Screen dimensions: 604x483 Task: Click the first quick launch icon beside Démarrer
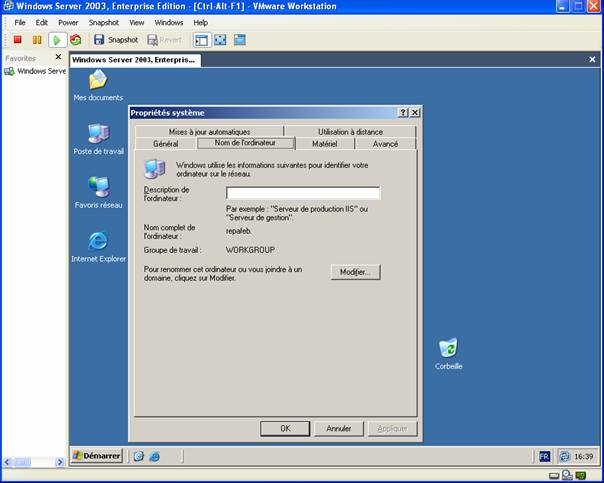coord(139,456)
